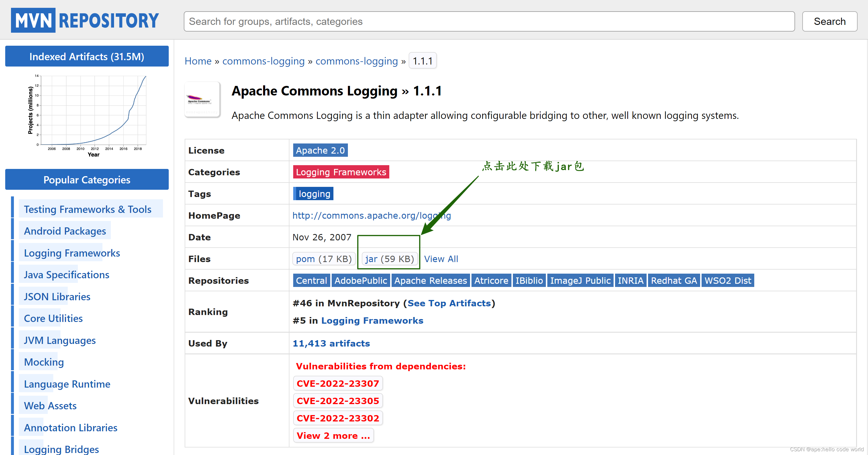Select the date text Nov 26, 2007
The height and width of the screenshot is (455, 868).
click(x=322, y=237)
